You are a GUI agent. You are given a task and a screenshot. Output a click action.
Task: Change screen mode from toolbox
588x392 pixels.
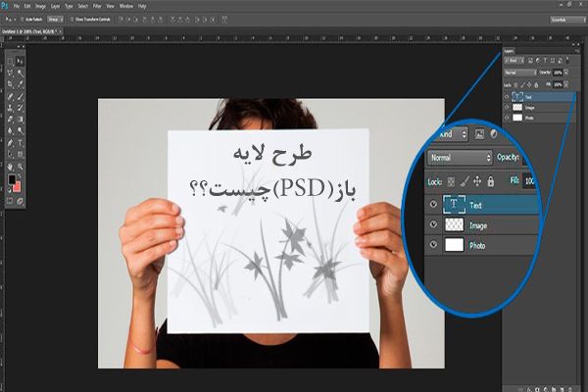[20, 201]
